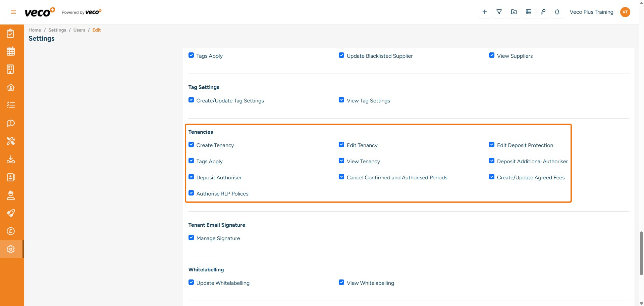Navigate to Home via the breadcrumb
Image resolution: width=644 pixels, height=306 pixels.
click(35, 30)
